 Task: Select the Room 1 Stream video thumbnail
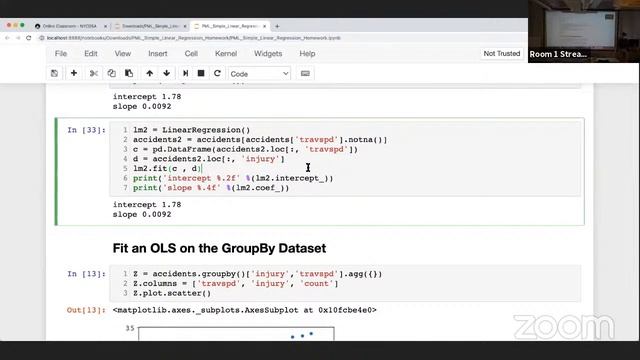(x=584, y=31)
